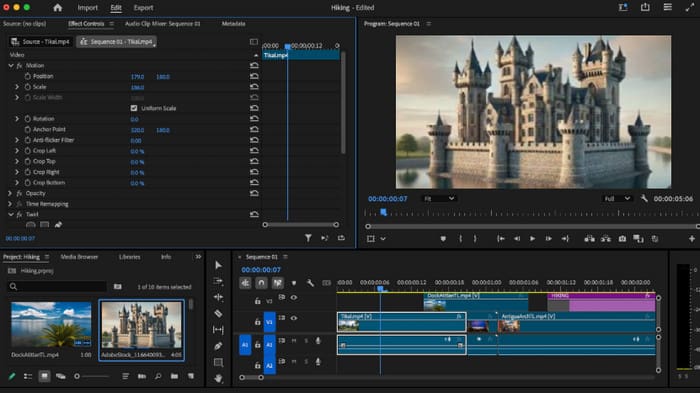
Task: Select the castle AdobeStock thumbnail in Project
Action: click(142, 325)
